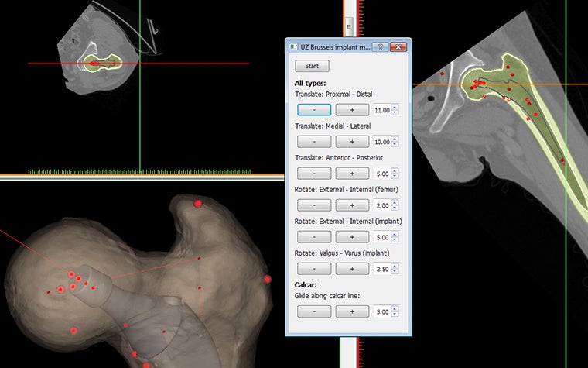Viewport: 588px width, 368px height.
Task: Click plus for Rotate: Valgus - Varus (implant)
Action: pos(352,269)
